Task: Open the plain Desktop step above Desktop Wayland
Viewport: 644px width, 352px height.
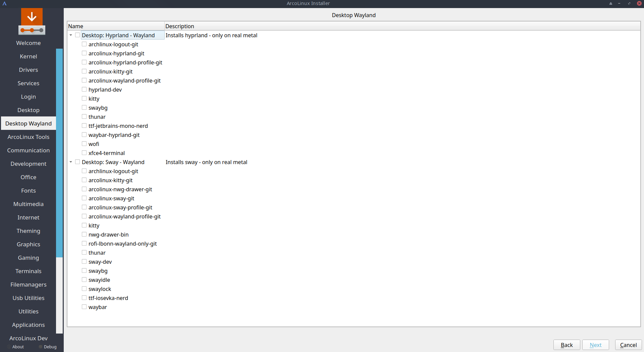Action: (x=29, y=110)
